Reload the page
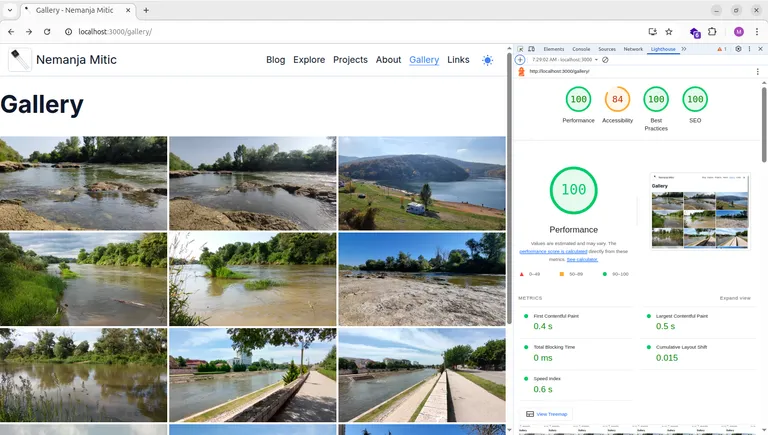Viewport: 768px width, 435px height. coord(47,32)
